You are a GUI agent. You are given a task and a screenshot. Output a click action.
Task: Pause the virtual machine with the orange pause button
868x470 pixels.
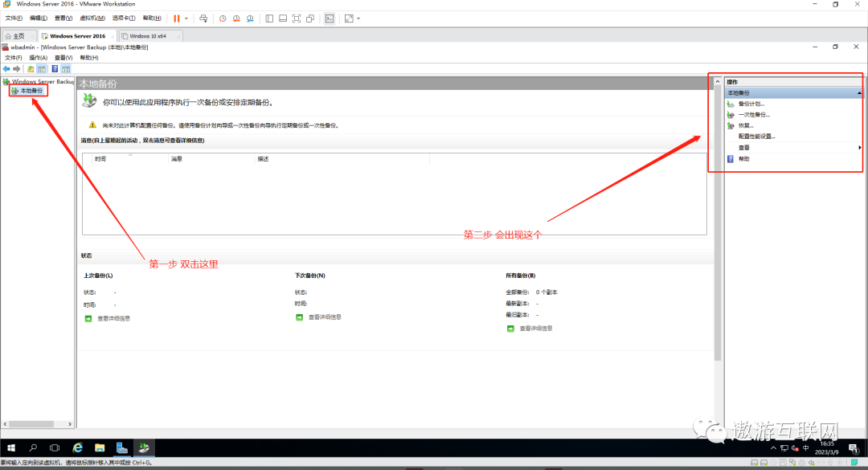pyautogui.click(x=177, y=18)
